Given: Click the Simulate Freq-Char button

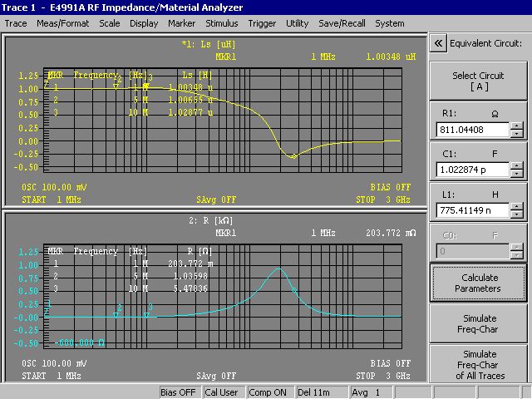Looking at the screenshot, I should [x=479, y=323].
